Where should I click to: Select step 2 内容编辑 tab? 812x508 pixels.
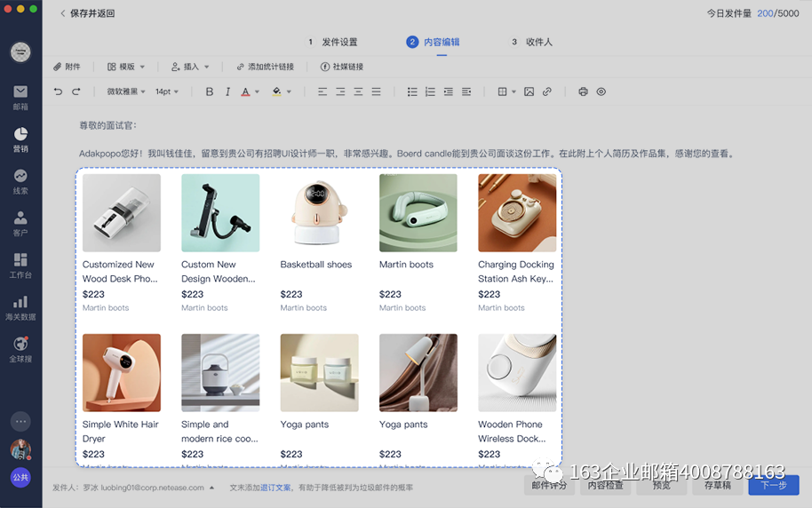point(434,42)
